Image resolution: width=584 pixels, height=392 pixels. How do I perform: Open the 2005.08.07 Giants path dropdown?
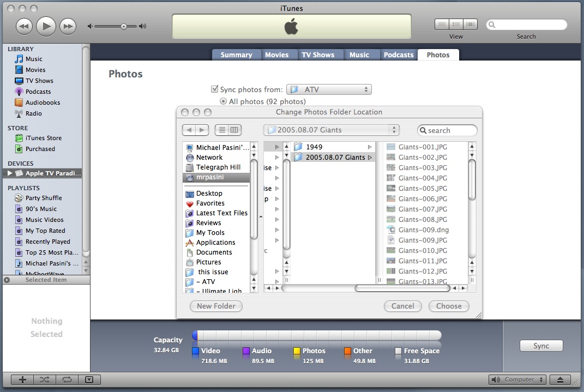pyautogui.click(x=331, y=130)
